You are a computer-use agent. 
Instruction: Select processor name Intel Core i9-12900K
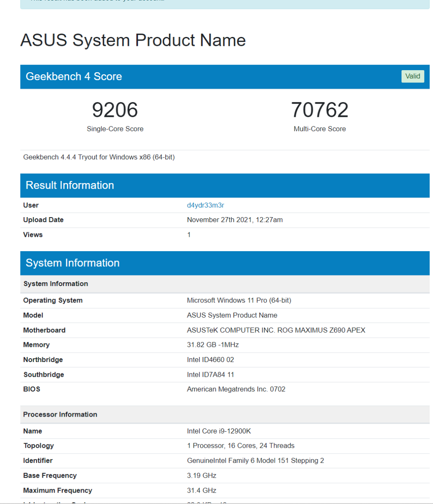click(219, 431)
